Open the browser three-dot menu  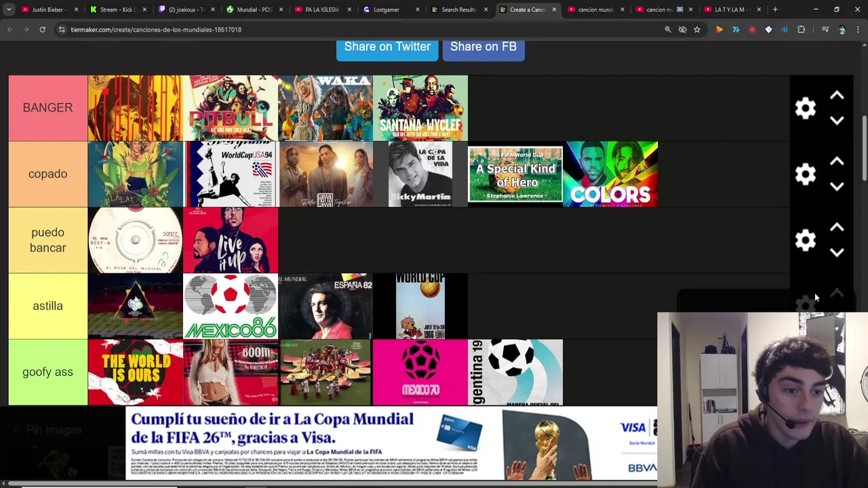pos(858,30)
